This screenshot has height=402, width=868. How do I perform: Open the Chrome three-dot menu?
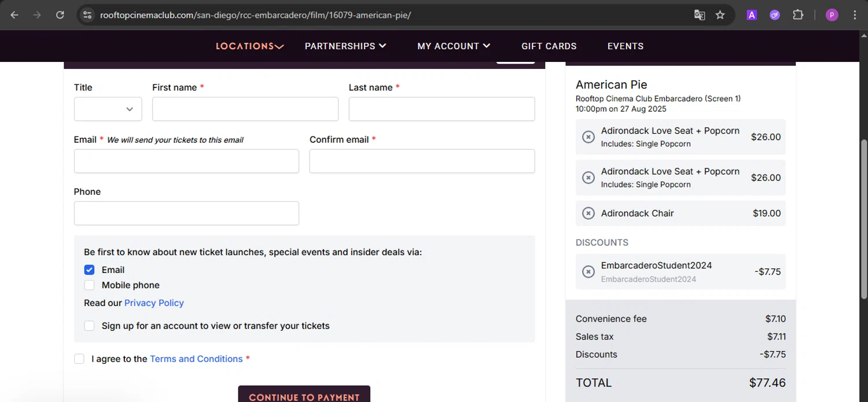[x=855, y=15]
